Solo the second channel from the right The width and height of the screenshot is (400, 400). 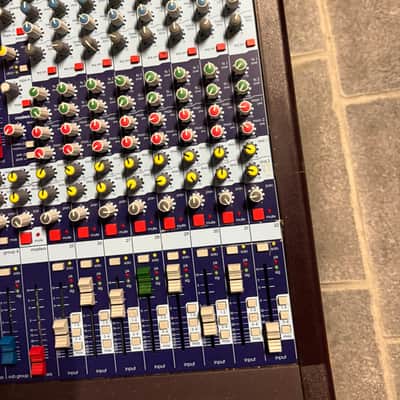tap(232, 250)
